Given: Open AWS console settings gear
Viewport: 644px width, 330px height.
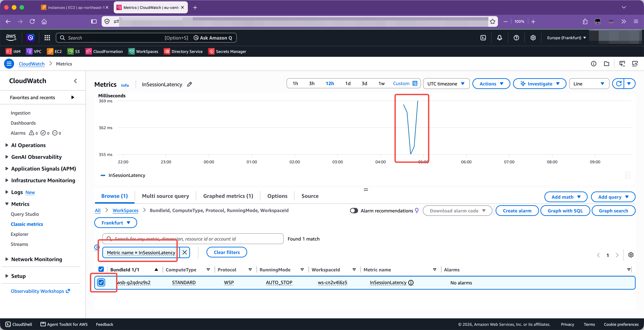Looking at the screenshot, I should point(533,38).
